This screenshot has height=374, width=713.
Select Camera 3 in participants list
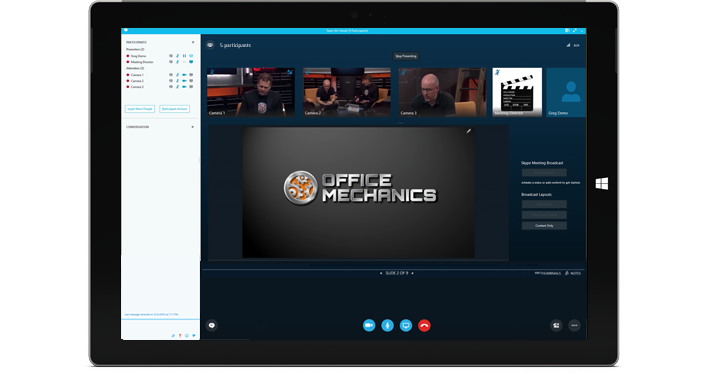137,86
